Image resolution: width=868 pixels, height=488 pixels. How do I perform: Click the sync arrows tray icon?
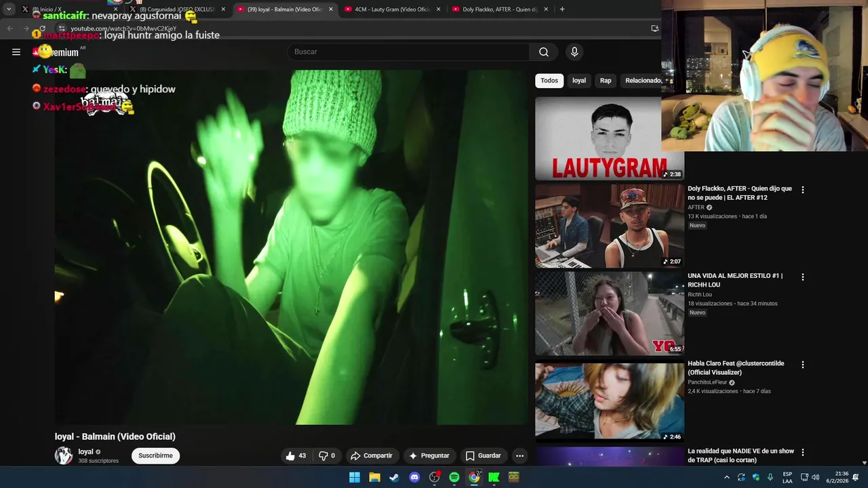tap(741, 477)
